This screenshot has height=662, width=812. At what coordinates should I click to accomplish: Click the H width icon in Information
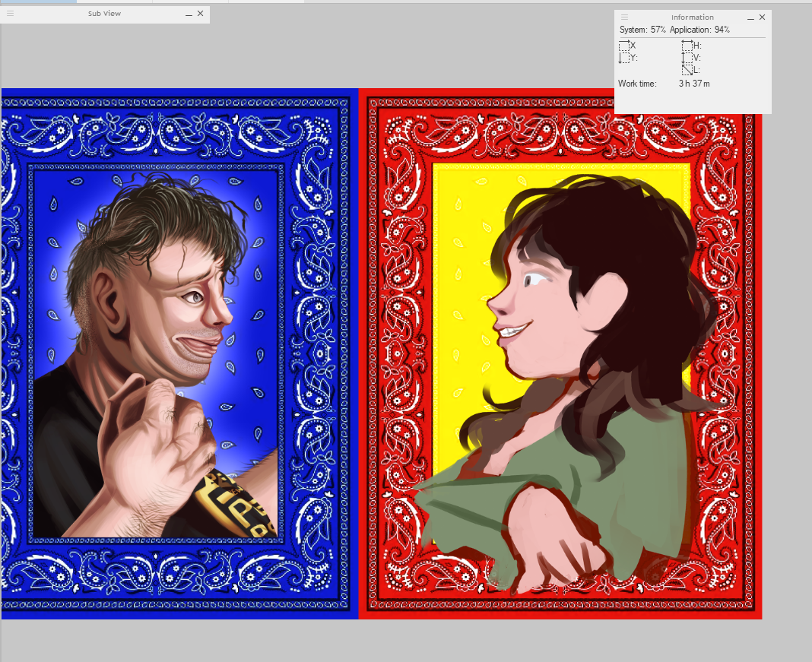tap(687, 46)
